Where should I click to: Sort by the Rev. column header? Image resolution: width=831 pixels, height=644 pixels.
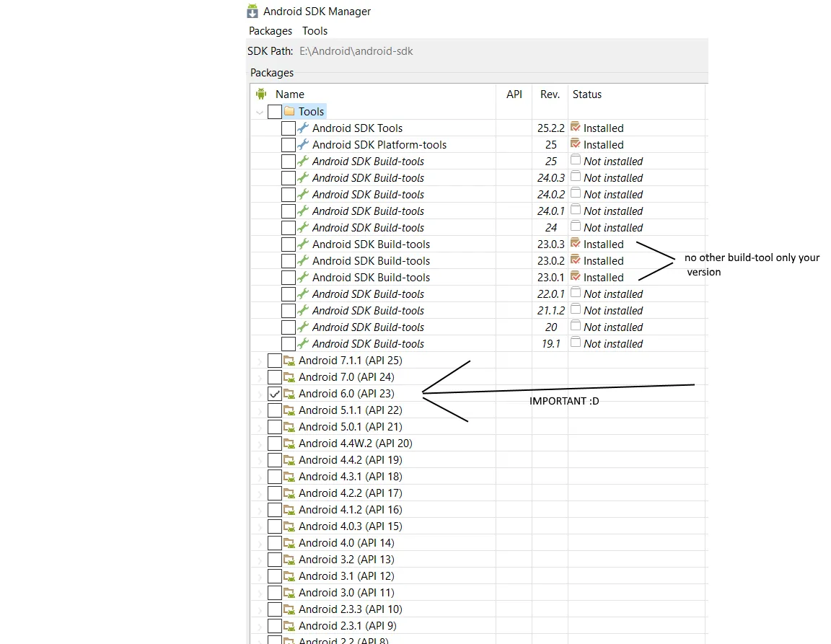pyautogui.click(x=550, y=94)
